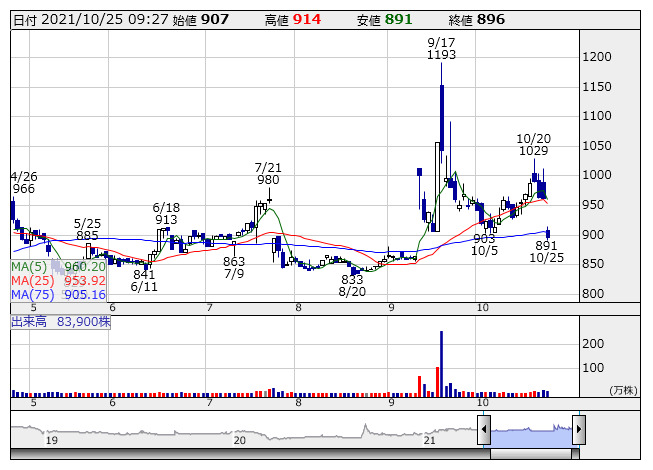Image resolution: width=653 pixels, height=470 pixels.
Task: Click the 8/20 low label 833
Action: click(x=351, y=280)
